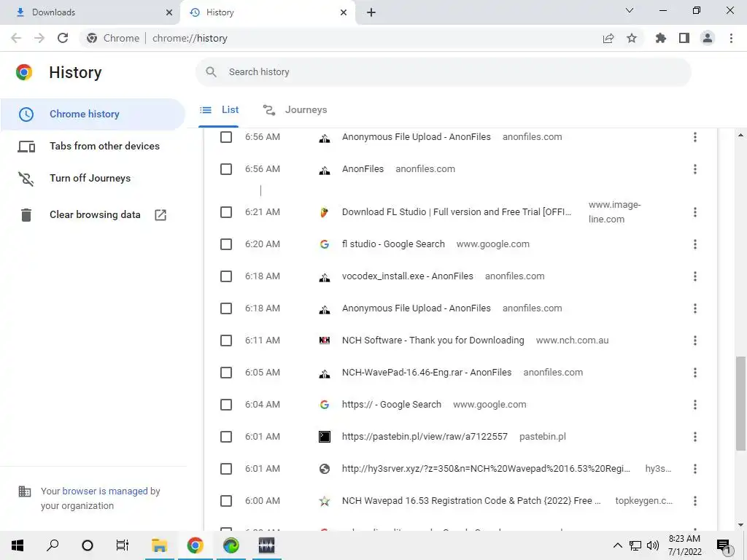
Task: Open the Download FL Studio history link
Action: pos(457,212)
